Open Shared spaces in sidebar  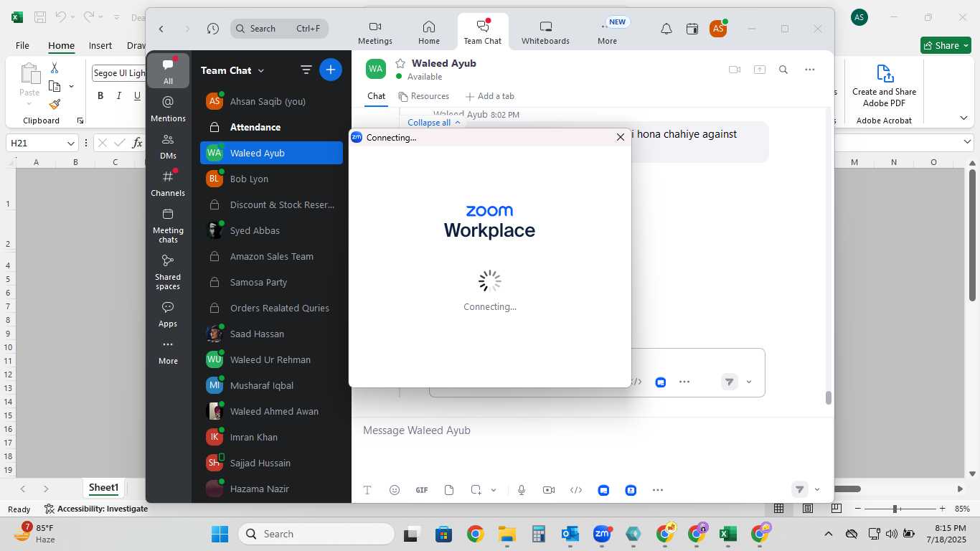click(168, 272)
